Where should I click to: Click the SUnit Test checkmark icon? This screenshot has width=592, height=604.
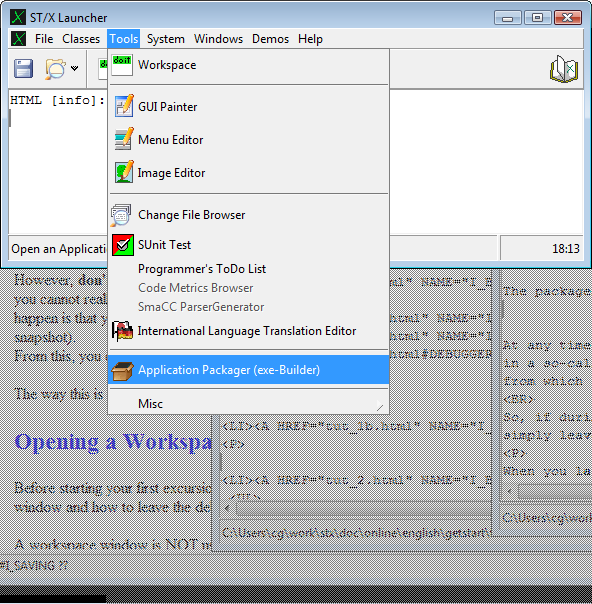coord(123,245)
